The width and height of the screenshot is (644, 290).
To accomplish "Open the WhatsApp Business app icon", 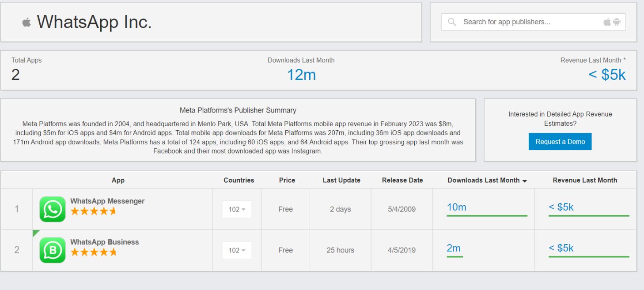I will pyautogui.click(x=52, y=250).
